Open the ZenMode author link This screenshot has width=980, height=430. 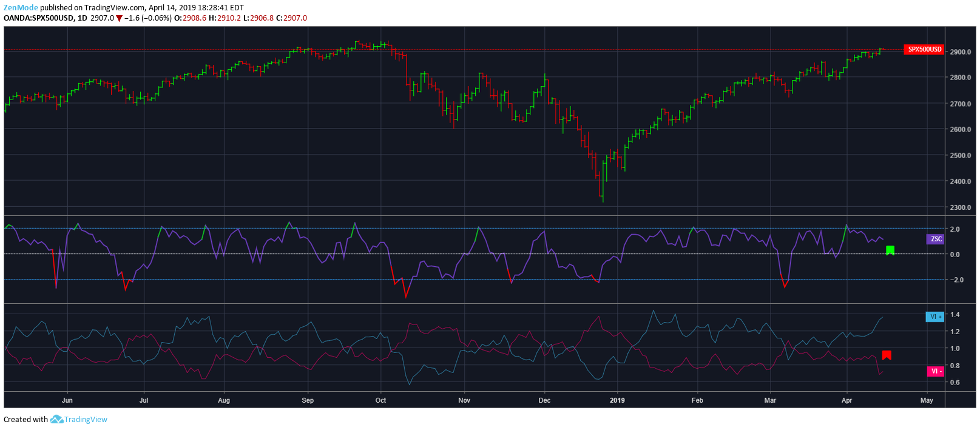point(21,8)
